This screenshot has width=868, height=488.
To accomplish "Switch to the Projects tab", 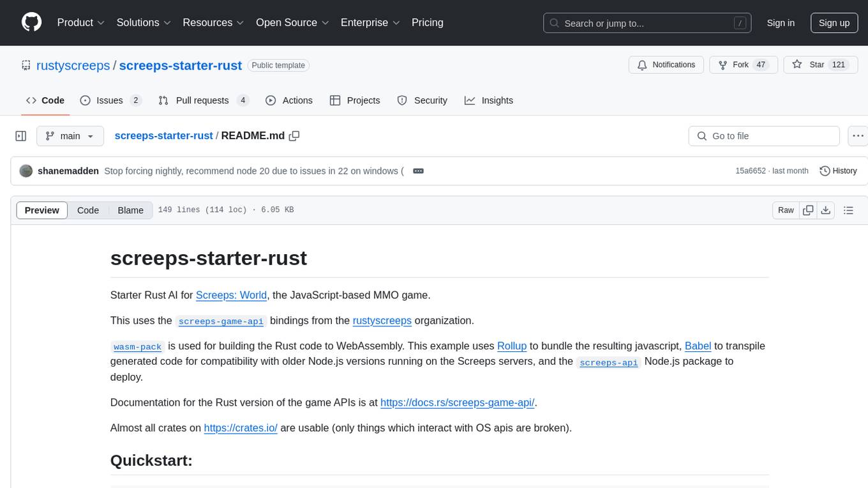I will click(x=355, y=100).
